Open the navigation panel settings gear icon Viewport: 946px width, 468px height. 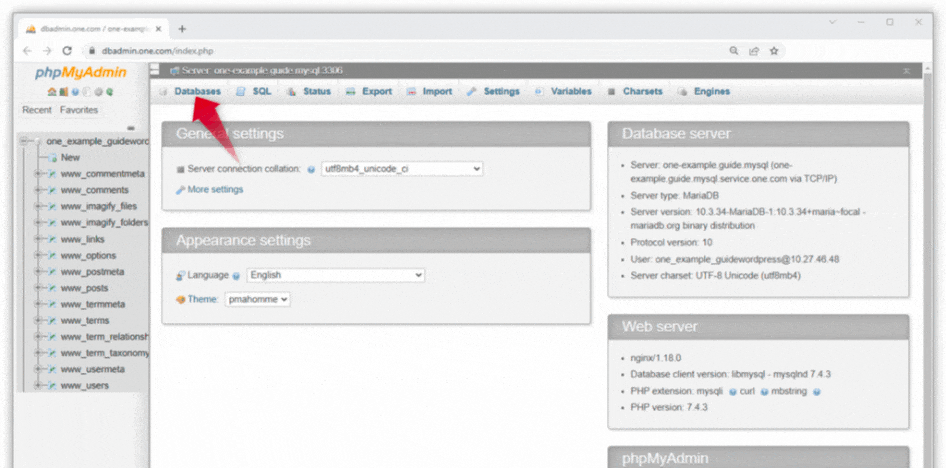pyautogui.click(x=98, y=92)
